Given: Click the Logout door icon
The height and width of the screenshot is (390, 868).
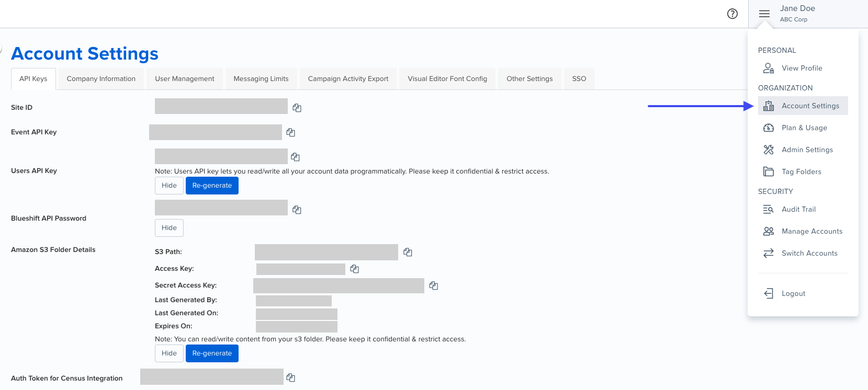Looking at the screenshot, I should tap(769, 293).
